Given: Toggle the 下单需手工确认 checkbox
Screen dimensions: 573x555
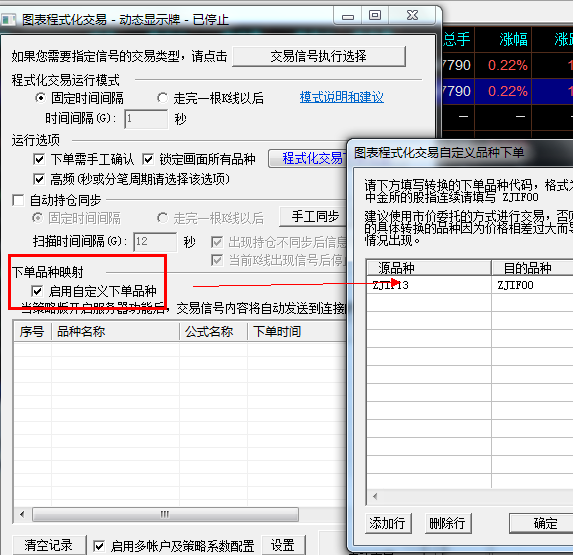Looking at the screenshot, I should click(x=39, y=159).
